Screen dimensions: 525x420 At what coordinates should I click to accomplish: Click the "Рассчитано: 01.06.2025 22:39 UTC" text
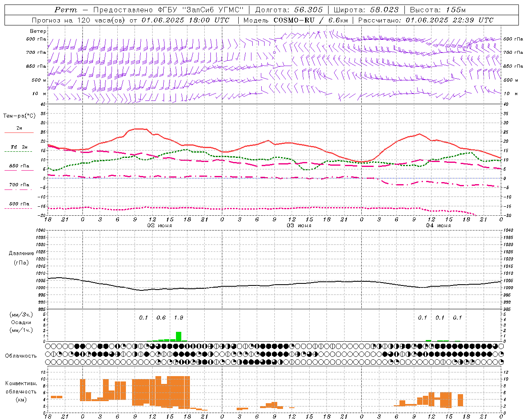pyautogui.click(x=425, y=20)
